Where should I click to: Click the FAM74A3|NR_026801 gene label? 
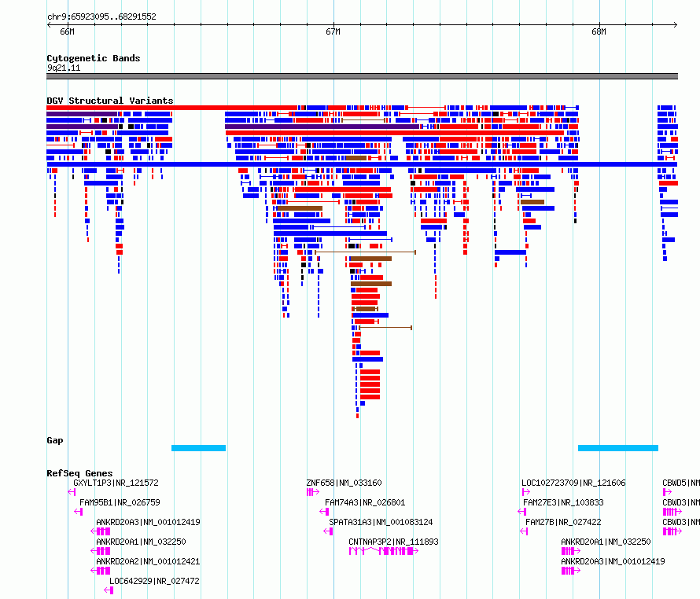pyautogui.click(x=365, y=502)
